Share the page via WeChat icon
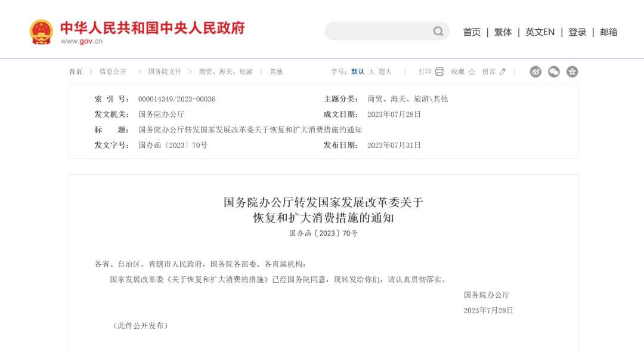Image resolution: width=644 pixels, height=352 pixels. click(x=554, y=72)
